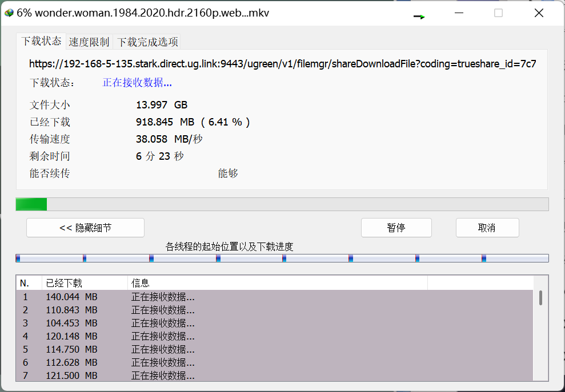Image resolution: width=565 pixels, height=392 pixels.
Task: Minimize the download window
Action: click(459, 13)
